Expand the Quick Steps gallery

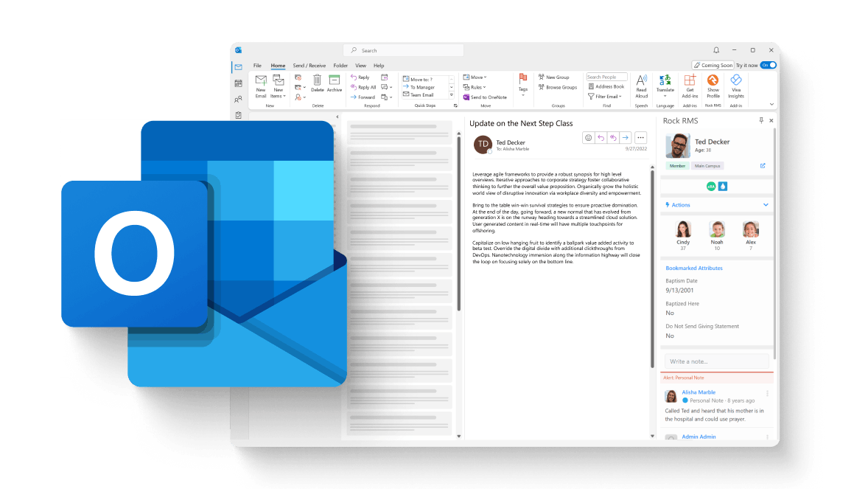(452, 95)
